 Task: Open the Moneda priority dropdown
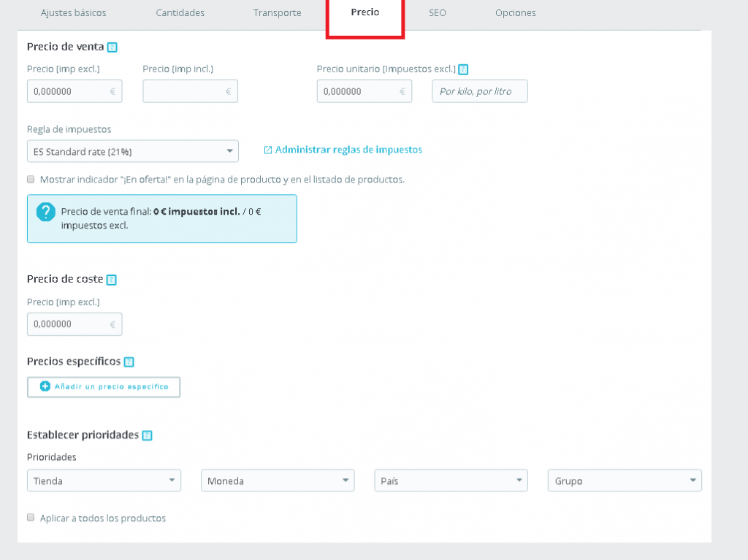(x=278, y=480)
